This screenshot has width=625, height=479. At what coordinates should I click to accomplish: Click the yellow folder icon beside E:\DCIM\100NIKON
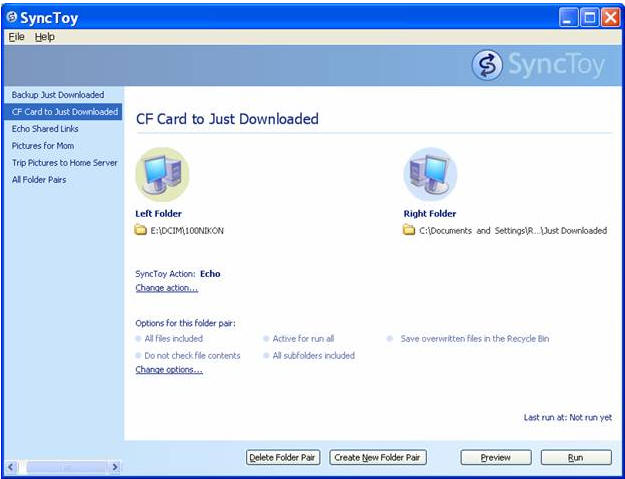(x=140, y=230)
